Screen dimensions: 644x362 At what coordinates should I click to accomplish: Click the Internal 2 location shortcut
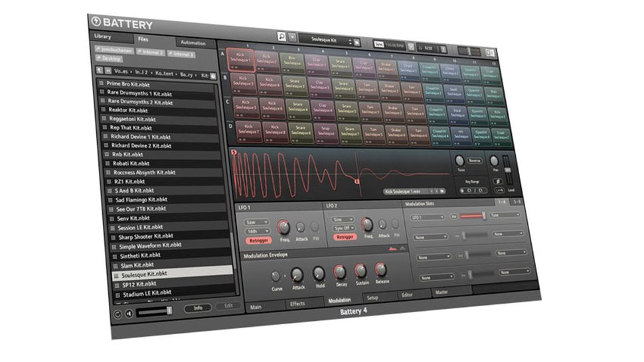tap(151, 52)
